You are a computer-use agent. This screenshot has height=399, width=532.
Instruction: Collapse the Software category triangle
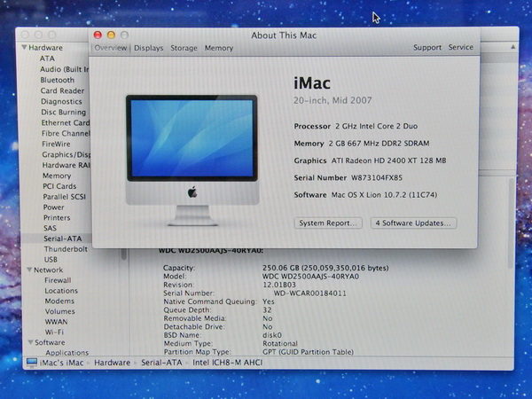(31, 342)
